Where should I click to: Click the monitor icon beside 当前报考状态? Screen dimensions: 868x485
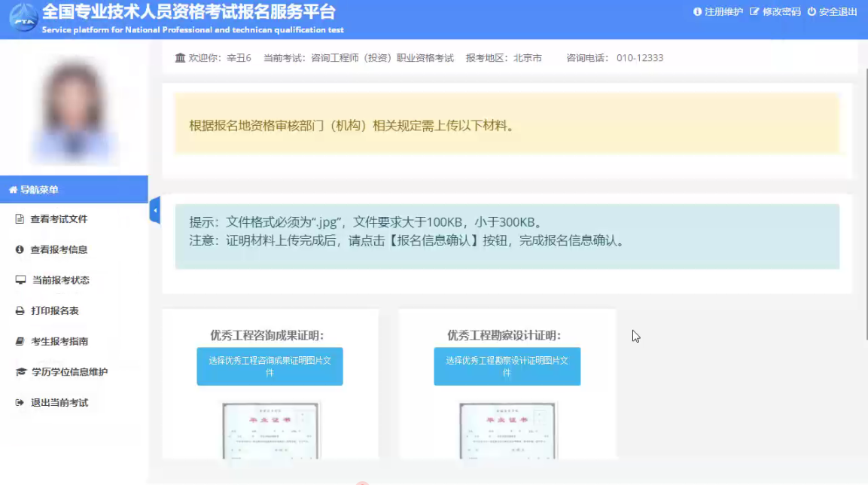20,280
